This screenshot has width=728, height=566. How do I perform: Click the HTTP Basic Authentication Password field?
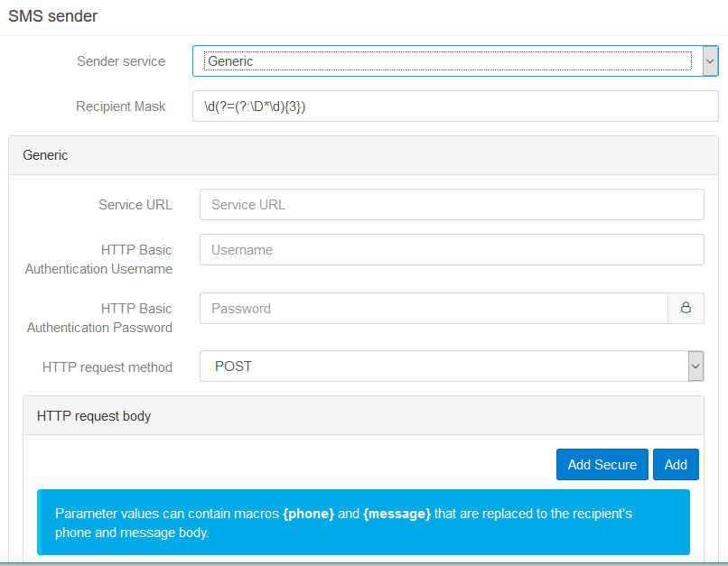pyautogui.click(x=434, y=308)
